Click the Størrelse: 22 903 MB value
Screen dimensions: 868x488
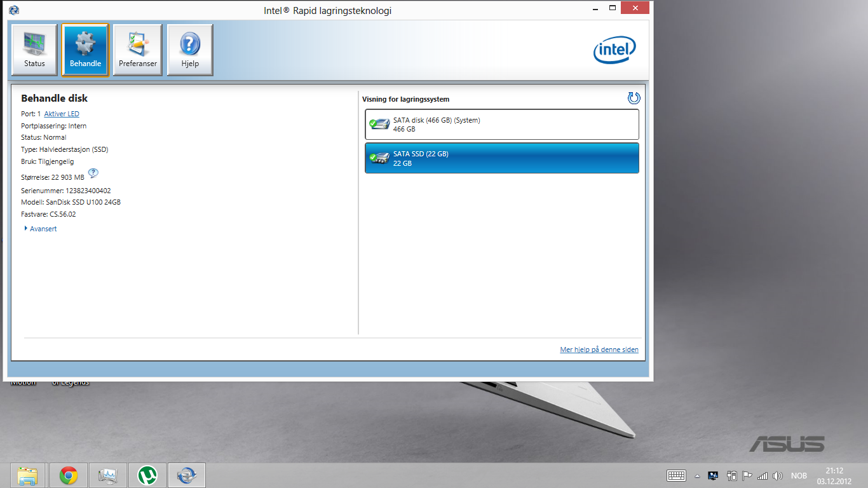coord(53,177)
